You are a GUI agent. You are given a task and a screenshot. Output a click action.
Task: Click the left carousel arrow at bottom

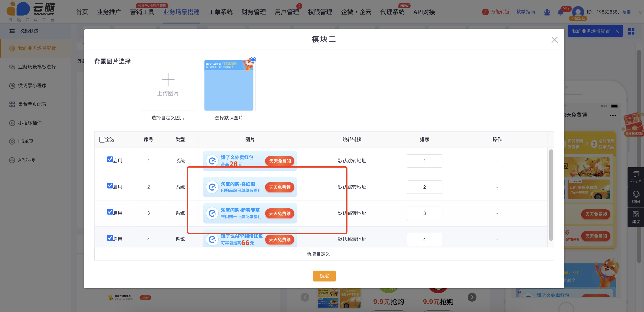click(x=305, y=297)
